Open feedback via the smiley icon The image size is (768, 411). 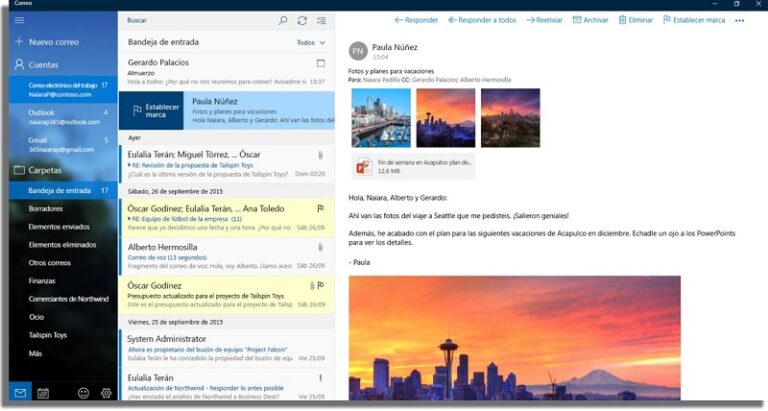click(83, 393)
